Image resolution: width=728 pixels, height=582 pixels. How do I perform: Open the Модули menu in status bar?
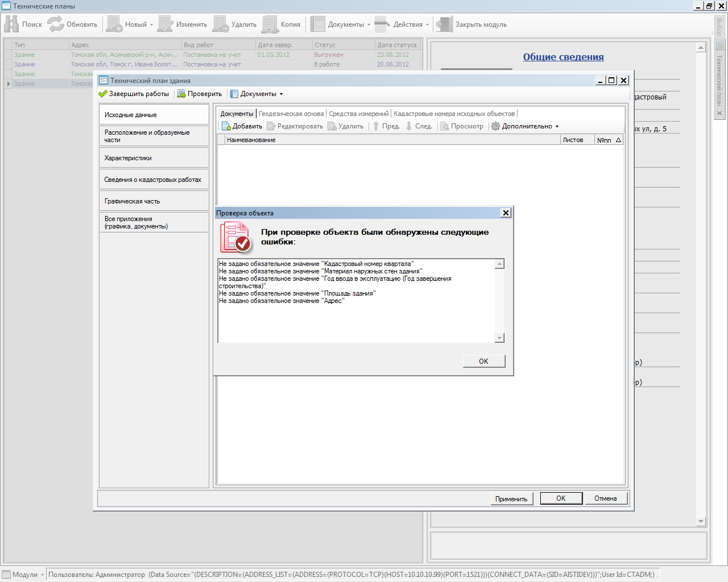point(24,575)
